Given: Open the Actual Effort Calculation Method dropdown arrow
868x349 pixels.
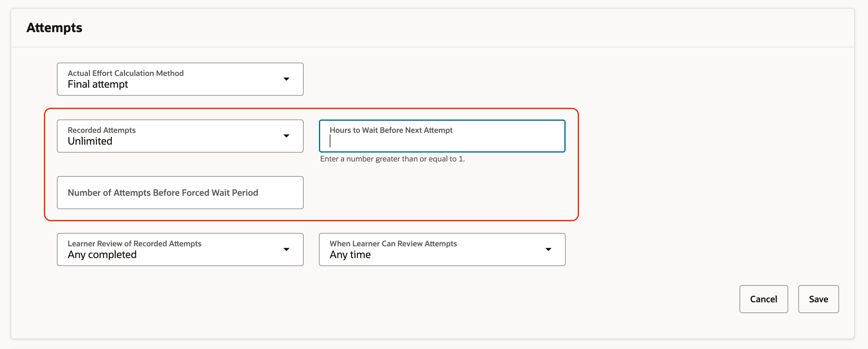Looking at the screenshot, I should pyautogui.click(x=286, y=79).
